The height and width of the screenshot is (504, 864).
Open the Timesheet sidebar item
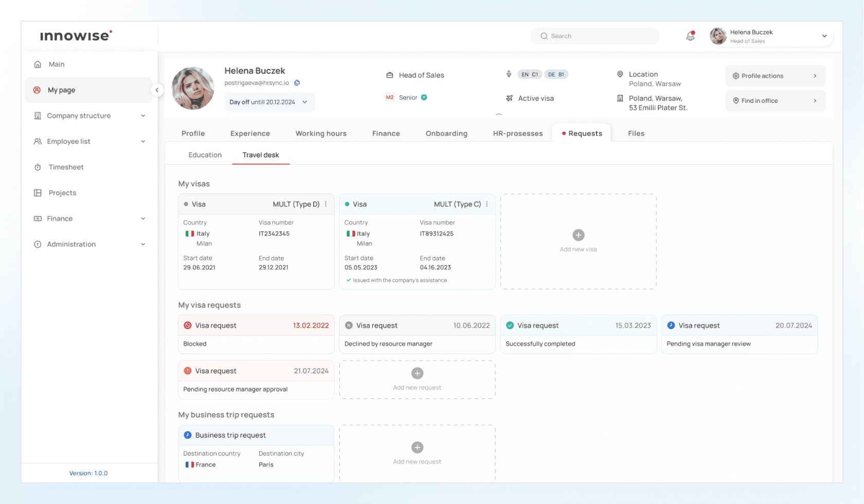[66, 167]
